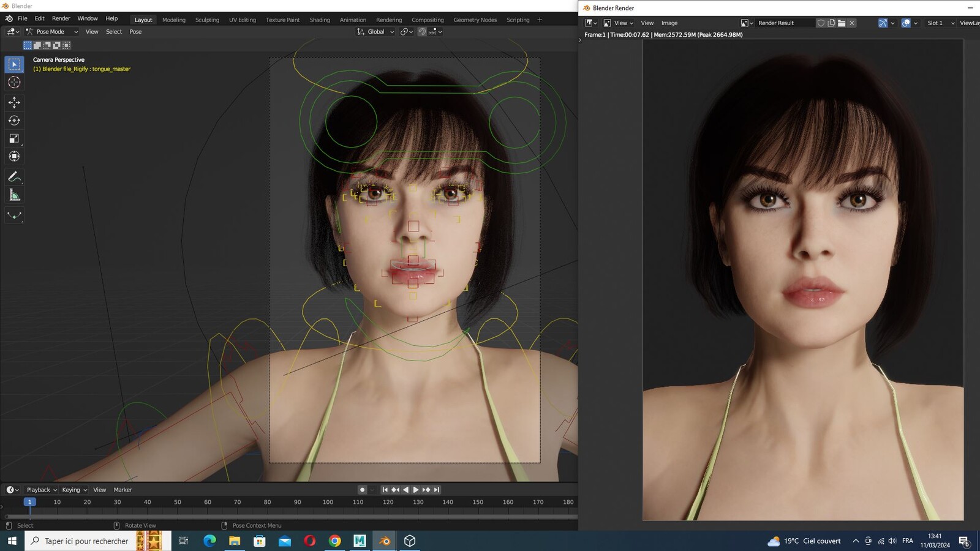Select the Measure tool

click(x=14, y=195)
